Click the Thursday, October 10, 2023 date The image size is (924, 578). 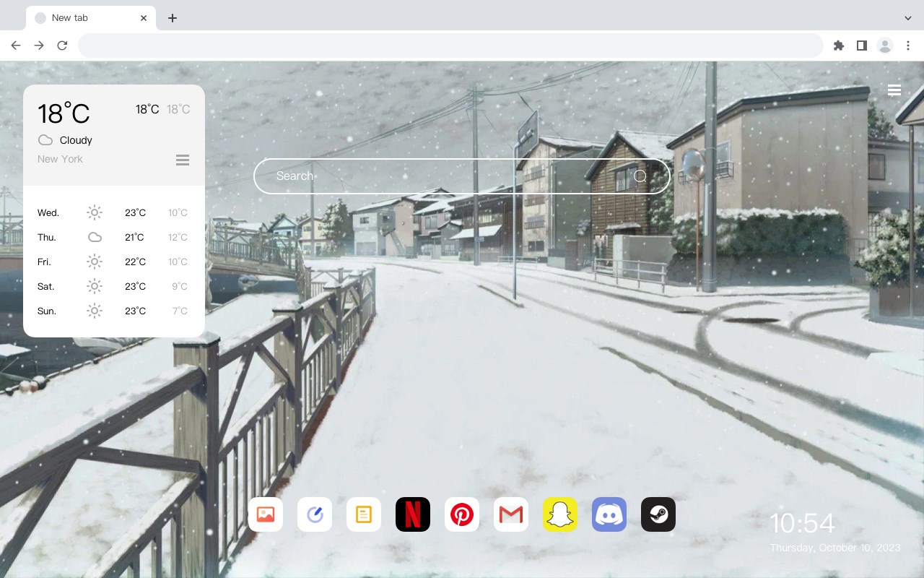click(x=835, y=548)
